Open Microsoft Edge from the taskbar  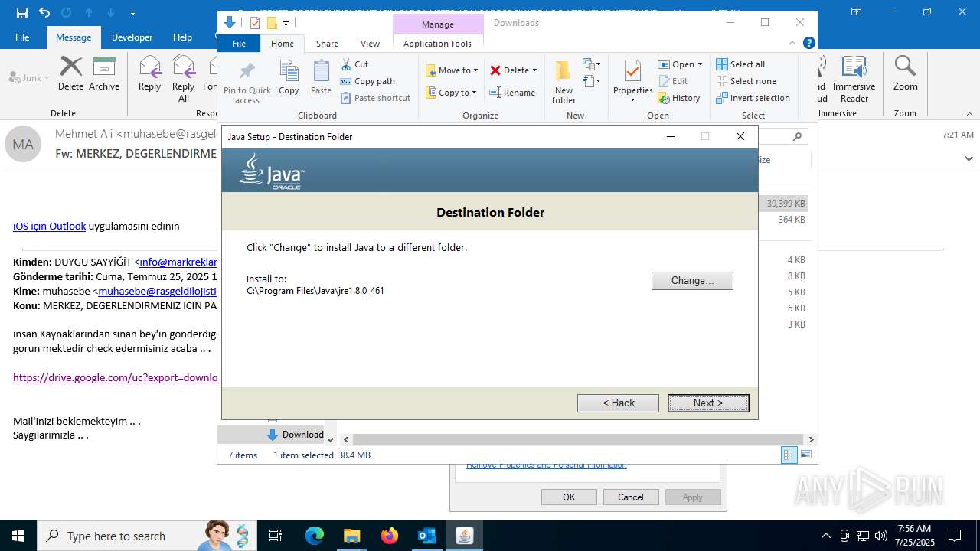click(315, 536)
